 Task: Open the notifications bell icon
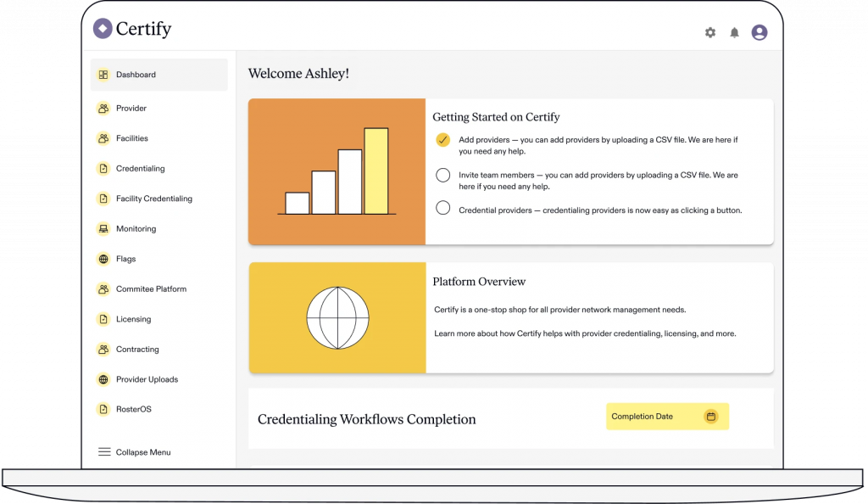[734, 32]
